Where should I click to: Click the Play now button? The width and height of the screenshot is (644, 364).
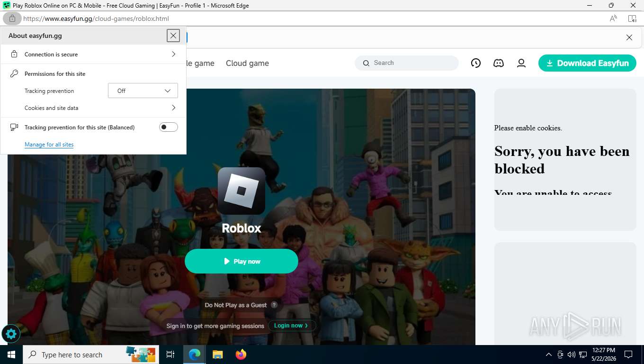click(x=241, y=261)
